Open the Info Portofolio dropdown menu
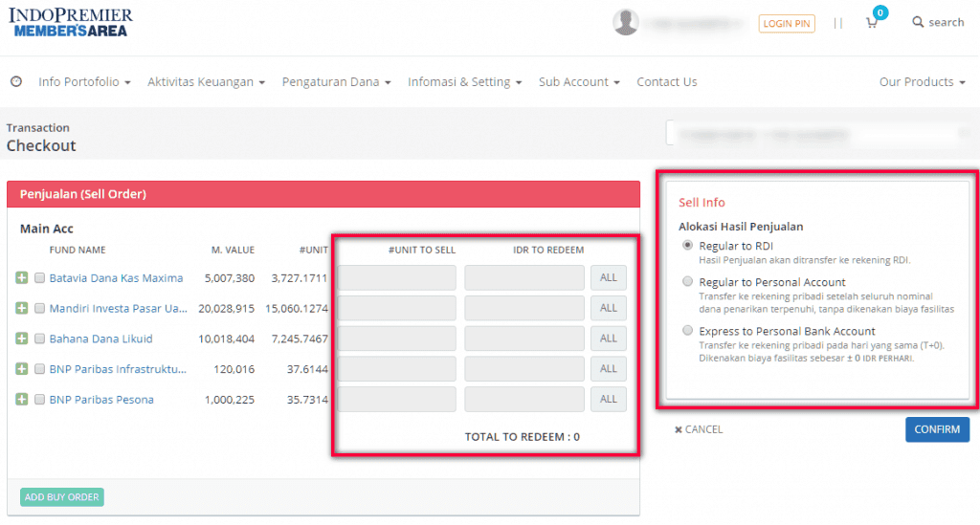Viewport: 980px width, 525px height. [84, 82]
